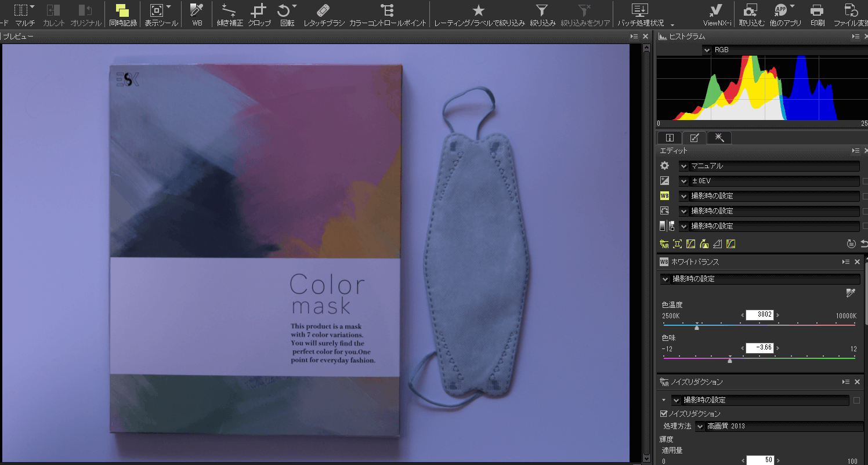Click the 回転 rotate icon
This screenshot has height=465, width=868.
pyautogui.click(x=284, y=10)
